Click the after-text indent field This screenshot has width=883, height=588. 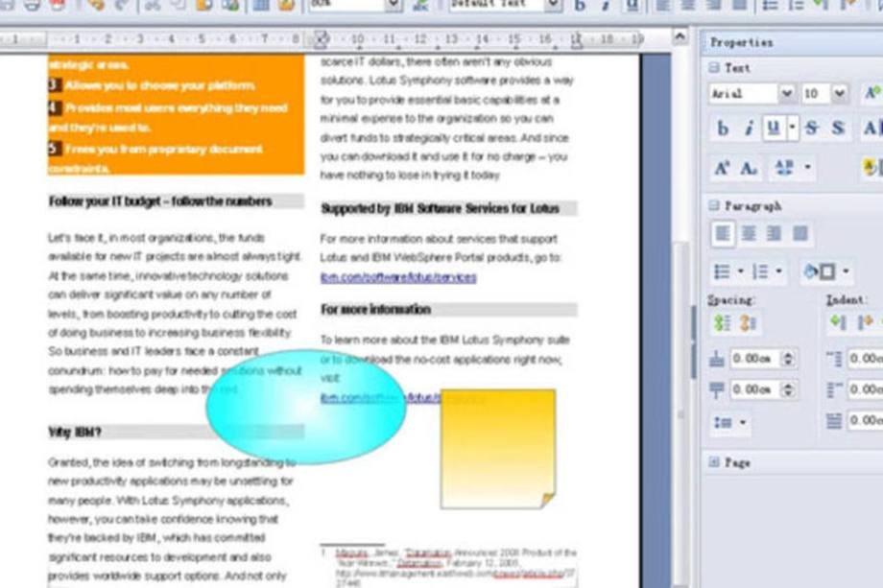coord(866,389)
